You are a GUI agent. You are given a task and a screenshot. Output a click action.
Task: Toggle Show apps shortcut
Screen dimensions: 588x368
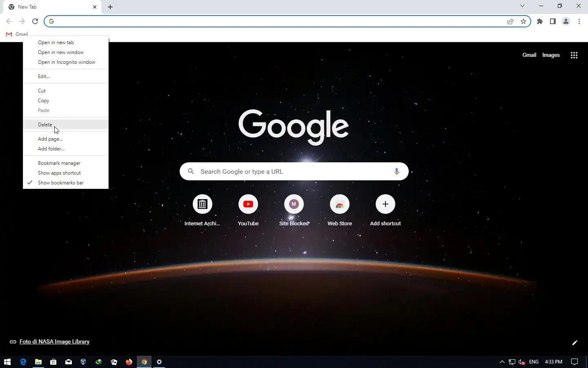click(x=66, y=173)
